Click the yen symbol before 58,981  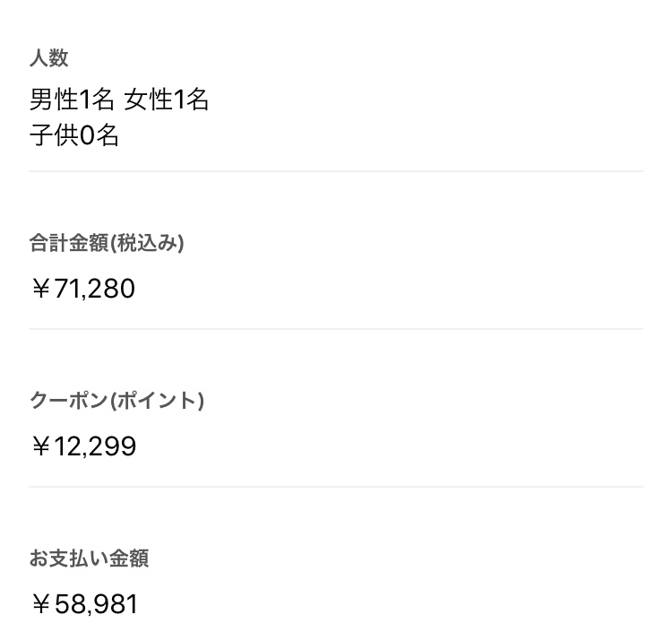41,603
